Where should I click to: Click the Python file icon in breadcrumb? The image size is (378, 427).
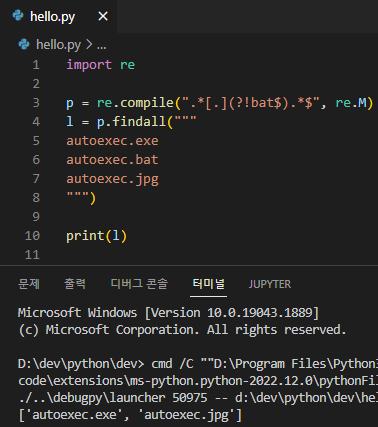click(x=24, y=44)
